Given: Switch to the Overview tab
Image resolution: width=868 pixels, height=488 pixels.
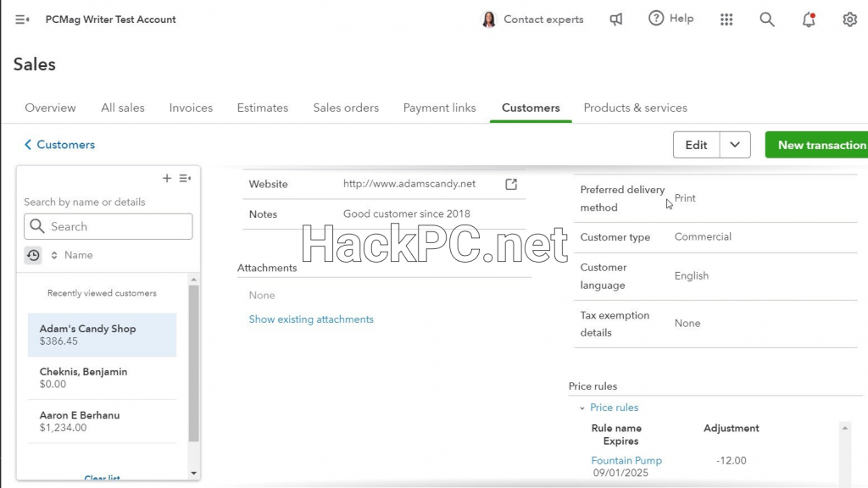Looking at the screenshot, I should click(x=50, y=108).
